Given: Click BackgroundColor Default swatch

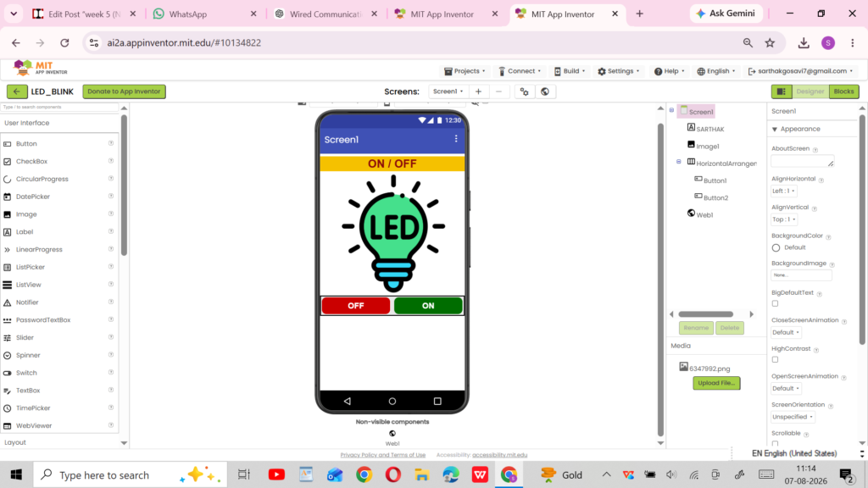Looking at the screenshot, I should 776,247.
